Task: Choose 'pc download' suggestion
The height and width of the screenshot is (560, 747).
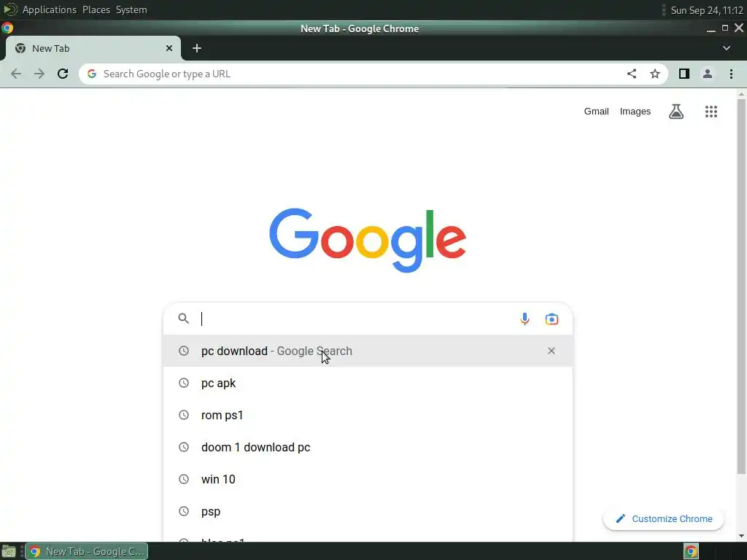Action: (368, 351)
